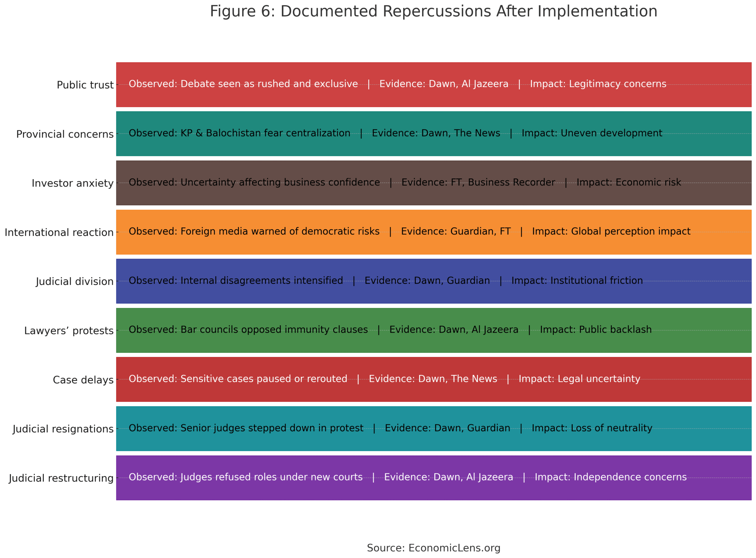Select the International reaction axis label
This screenshot has width=756, height=558.
(x=59, y=232)
